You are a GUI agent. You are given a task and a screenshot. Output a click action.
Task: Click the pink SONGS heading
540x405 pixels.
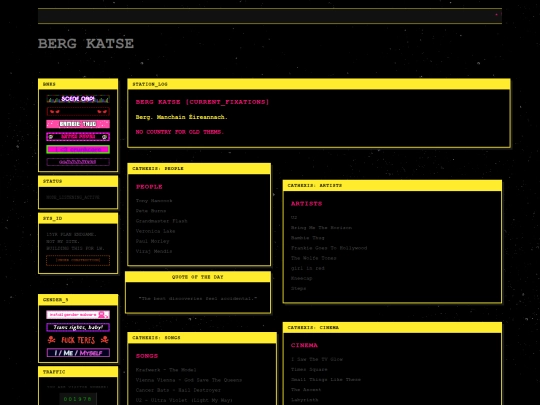pyautogui.click(x=147, y=356)
